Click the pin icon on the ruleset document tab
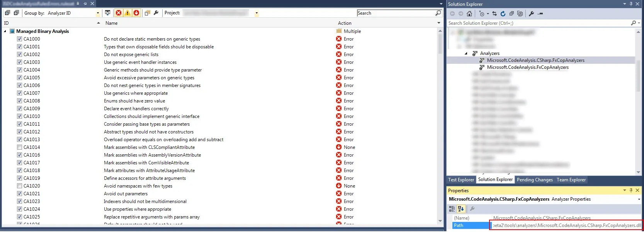This screenshot has width=644, height=232. click(x=85, y=3)
